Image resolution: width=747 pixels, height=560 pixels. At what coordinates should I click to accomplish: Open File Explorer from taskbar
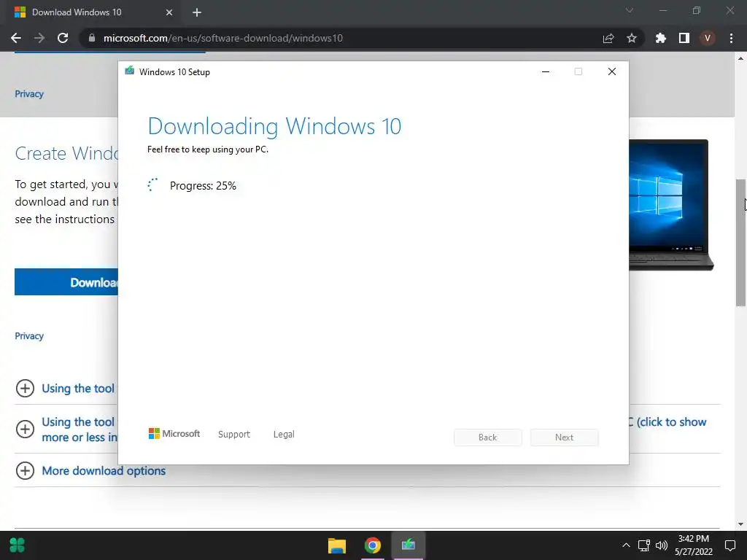[337, 545]
